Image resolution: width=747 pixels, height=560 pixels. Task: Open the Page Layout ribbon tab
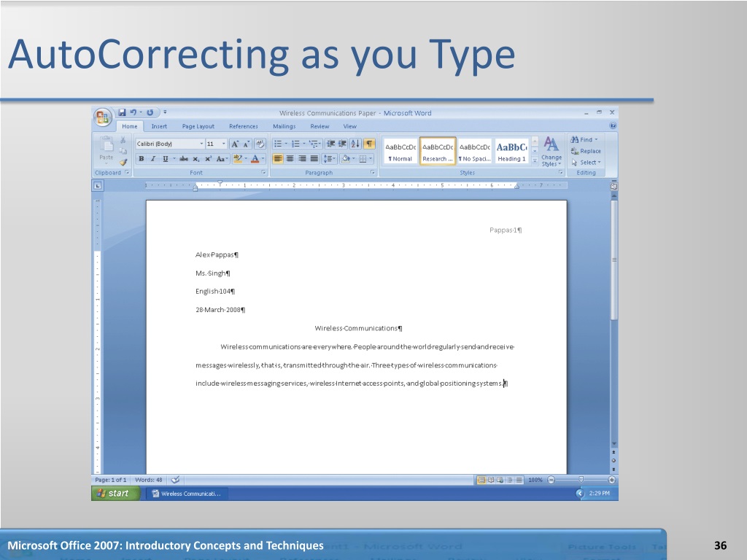198,126
